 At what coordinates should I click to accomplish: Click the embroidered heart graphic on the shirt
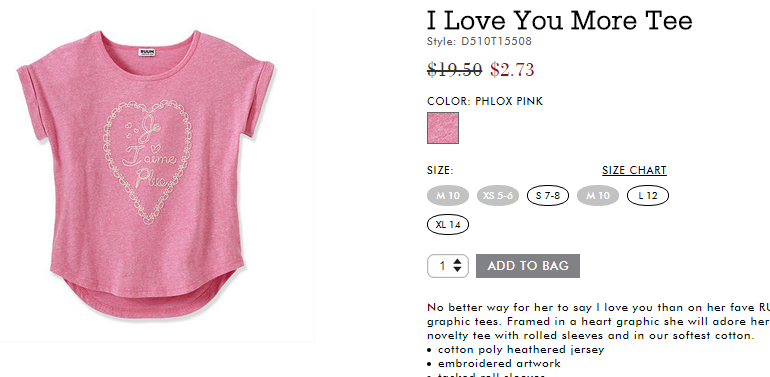pyautogui.click(x=147, y=162)
